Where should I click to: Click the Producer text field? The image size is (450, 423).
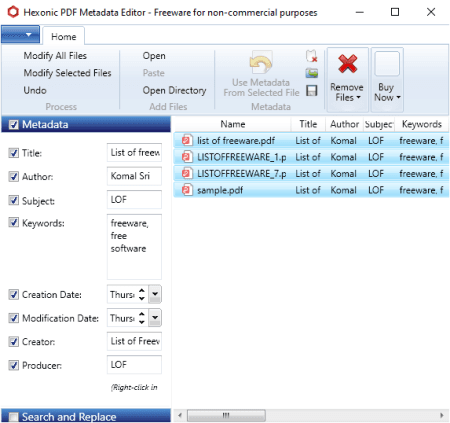(x=134, y=364)
